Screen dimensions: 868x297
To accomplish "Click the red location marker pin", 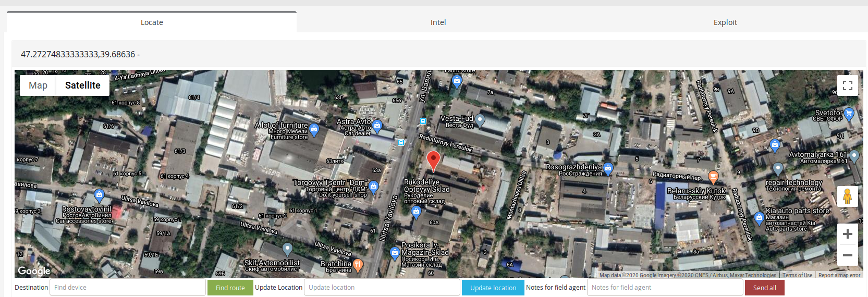I will (x=433, y=162).
